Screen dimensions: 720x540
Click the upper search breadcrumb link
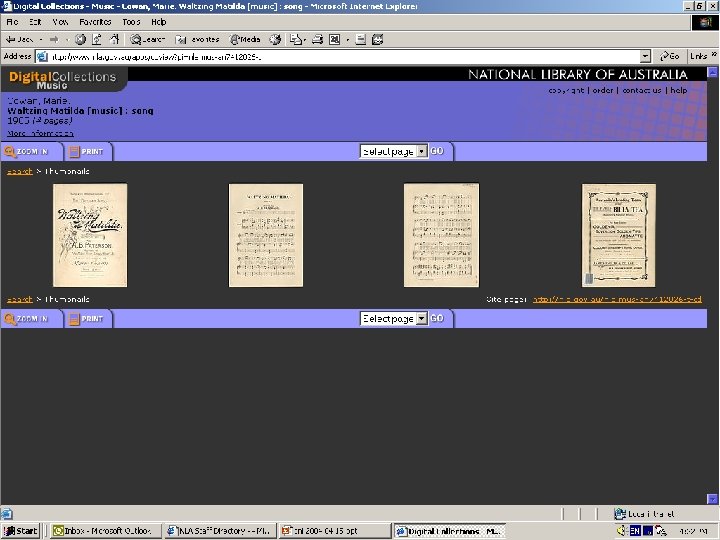coord(20,171)
